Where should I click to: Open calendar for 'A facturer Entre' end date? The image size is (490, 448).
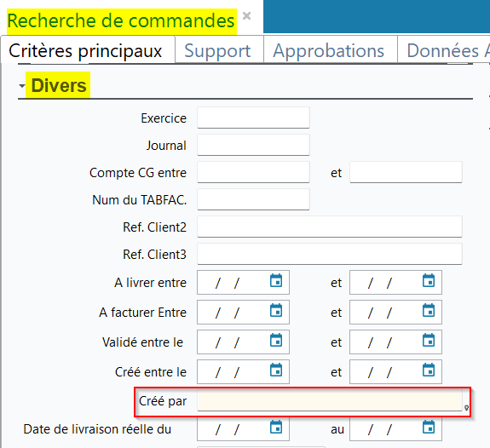[x=429, y=310]
